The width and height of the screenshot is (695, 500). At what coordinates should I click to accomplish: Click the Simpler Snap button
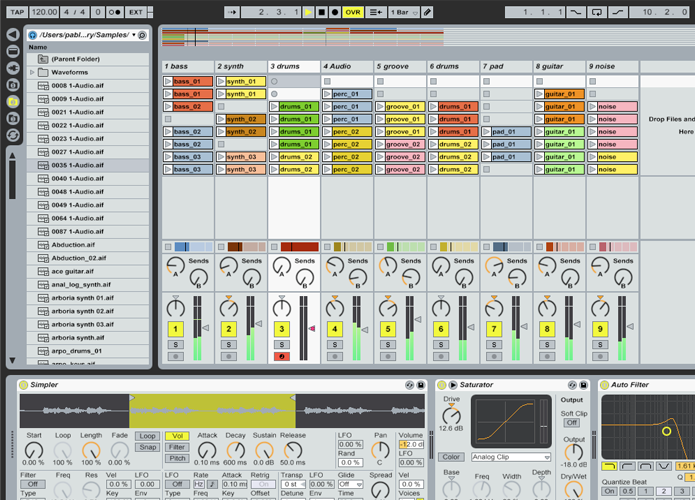pos(147,447)
